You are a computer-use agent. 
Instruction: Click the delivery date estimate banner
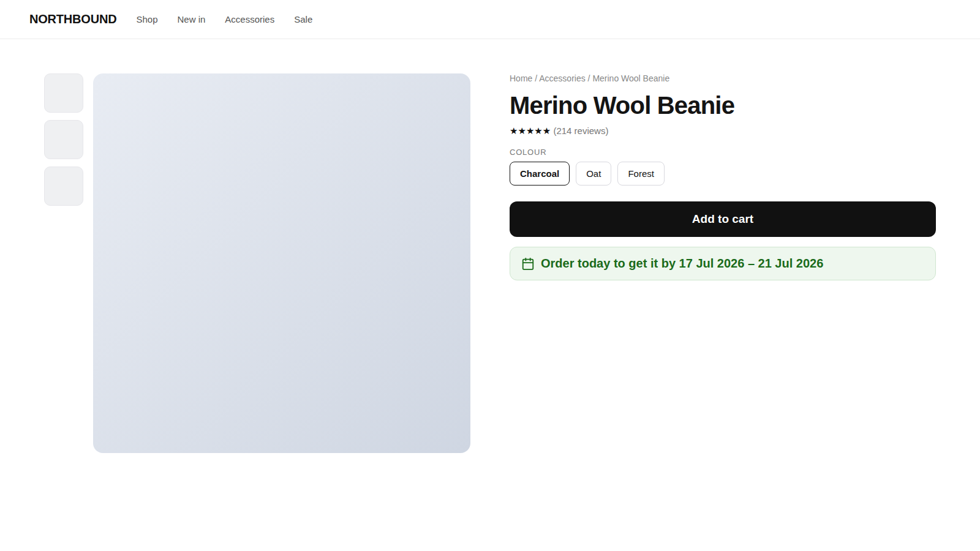[x=723, y=264]
